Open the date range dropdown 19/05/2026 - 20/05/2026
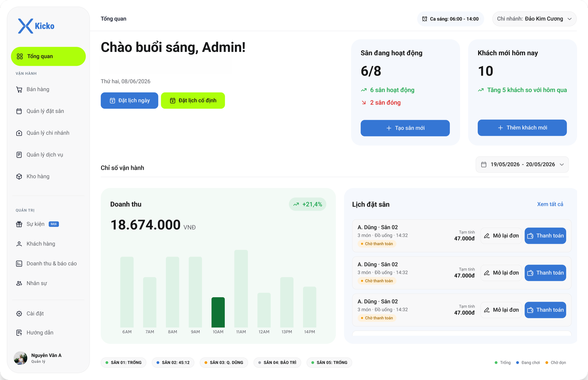 tap(522, 164)
